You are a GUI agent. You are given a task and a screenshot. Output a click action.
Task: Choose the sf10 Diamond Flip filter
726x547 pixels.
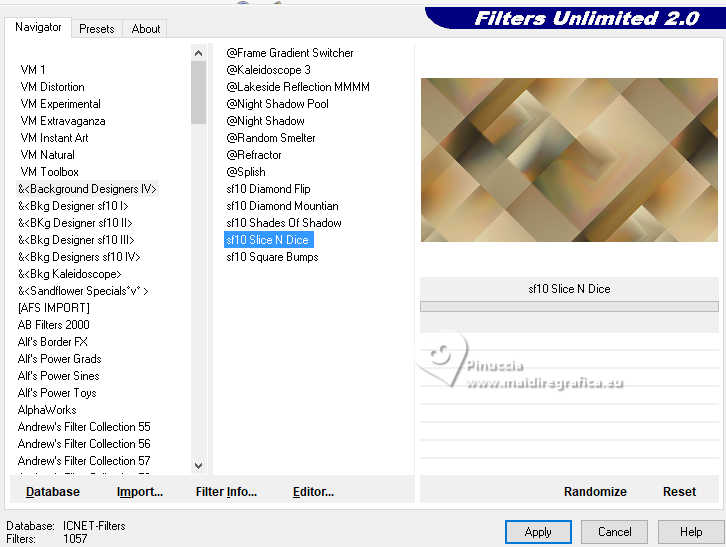click(x=268, y=189)
